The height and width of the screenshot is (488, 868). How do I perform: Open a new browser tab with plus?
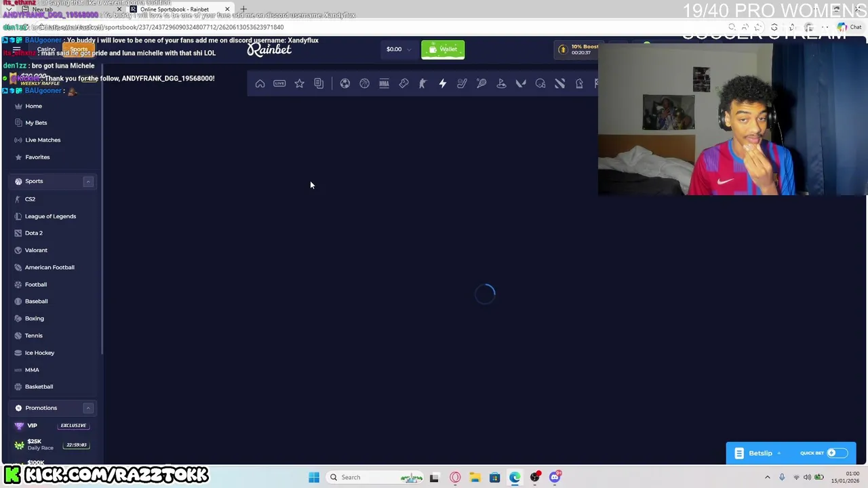(243, 9)
